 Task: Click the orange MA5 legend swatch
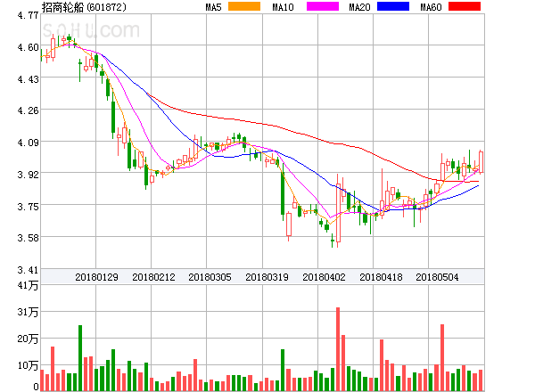(x=244, y=6)
